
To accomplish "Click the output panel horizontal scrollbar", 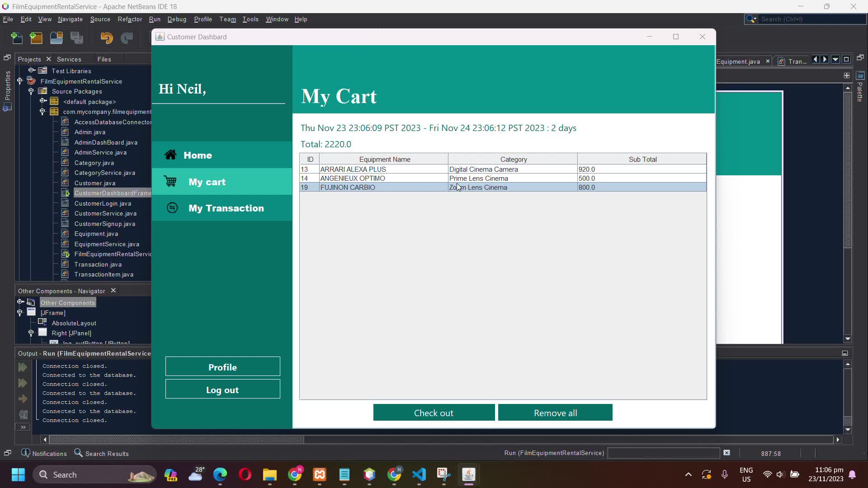I will click(x=176, y=439).
